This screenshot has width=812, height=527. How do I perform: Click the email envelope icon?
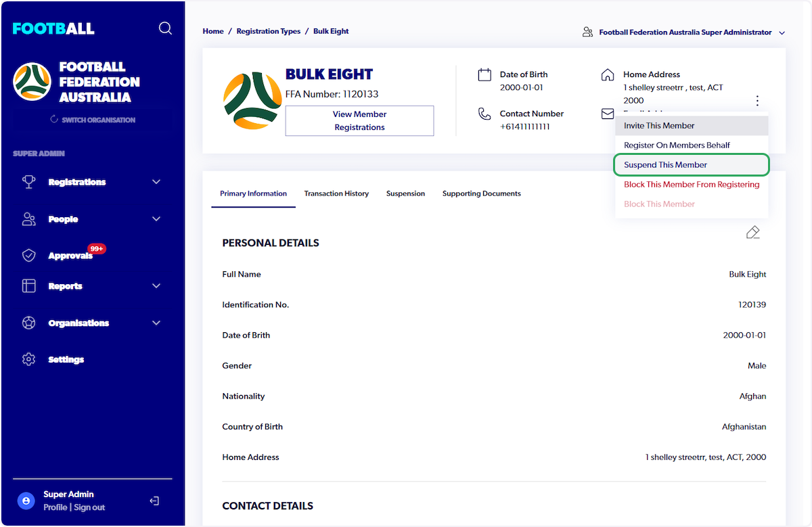point(608,114)
